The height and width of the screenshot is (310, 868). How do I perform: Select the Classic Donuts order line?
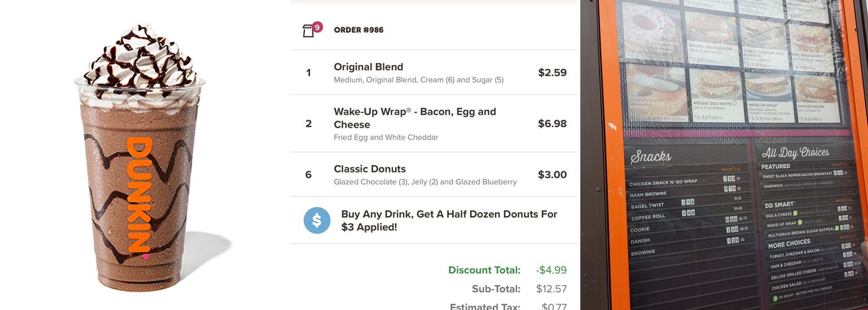[x=370, y=169]
